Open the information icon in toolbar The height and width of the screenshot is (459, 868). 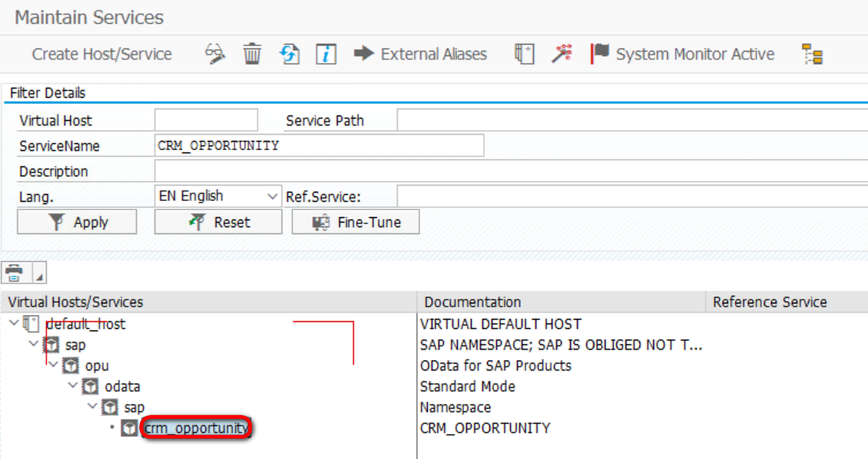[326, 54]
